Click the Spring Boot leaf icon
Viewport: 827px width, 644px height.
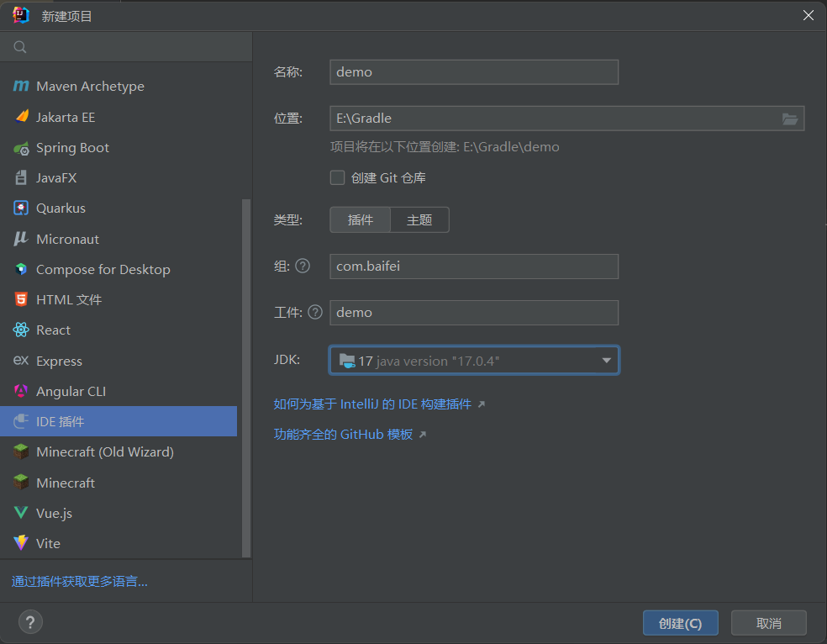(21, 148)
